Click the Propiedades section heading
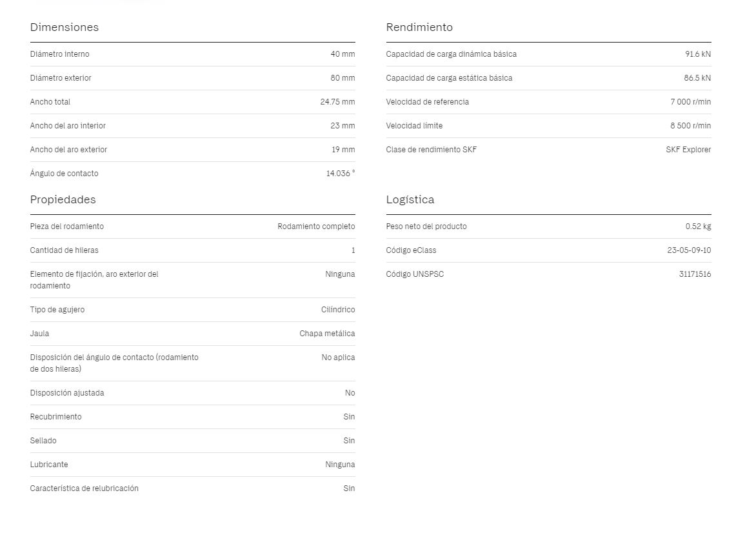 63,199
